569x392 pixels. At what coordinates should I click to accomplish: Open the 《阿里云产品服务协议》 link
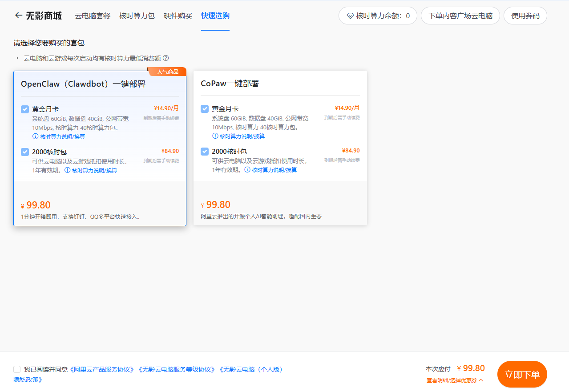pos(102,369)
